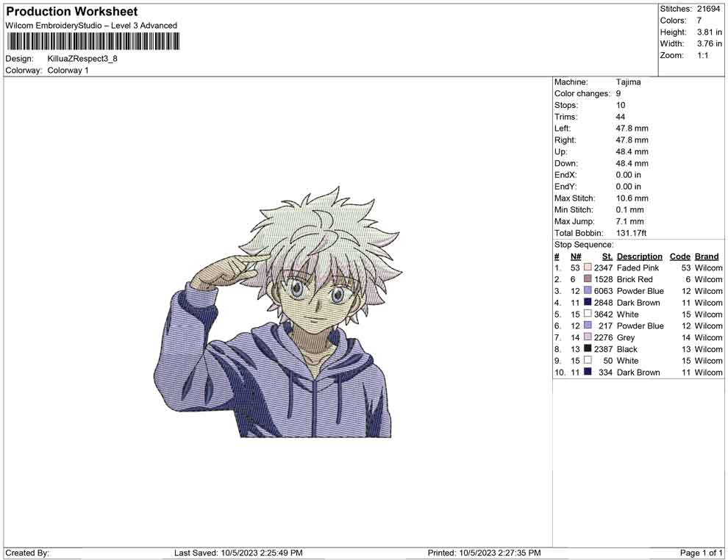
Task: Click the Colors value '7'
Action: coord(699,21)
